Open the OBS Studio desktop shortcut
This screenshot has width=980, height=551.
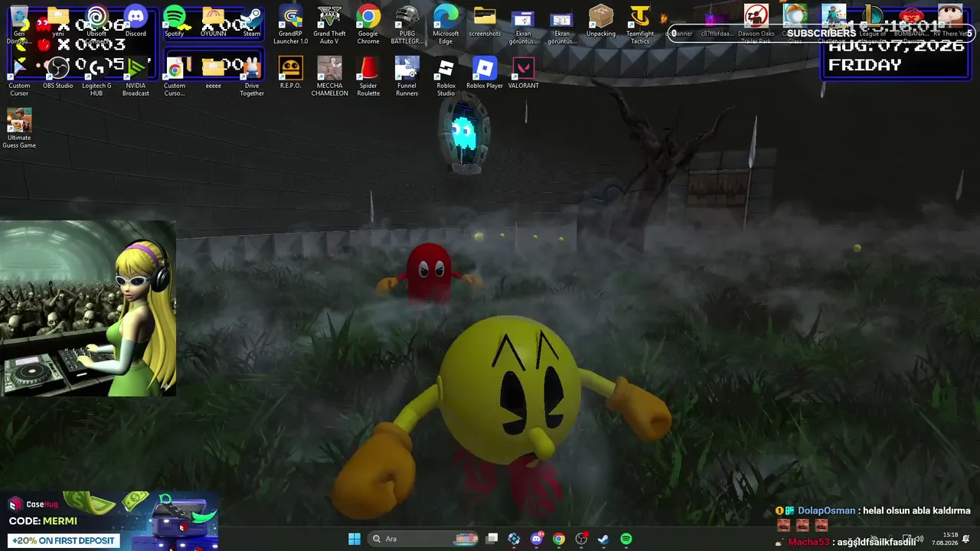click(58, 73)
